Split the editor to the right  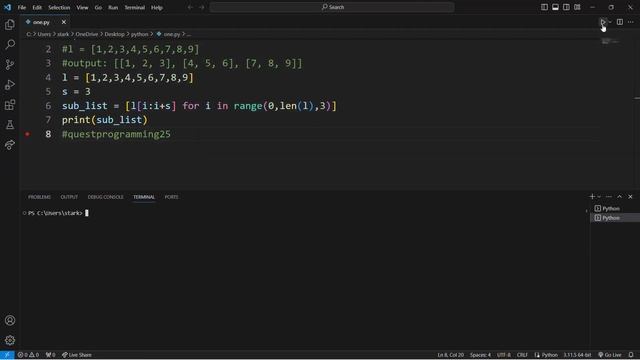620,22
